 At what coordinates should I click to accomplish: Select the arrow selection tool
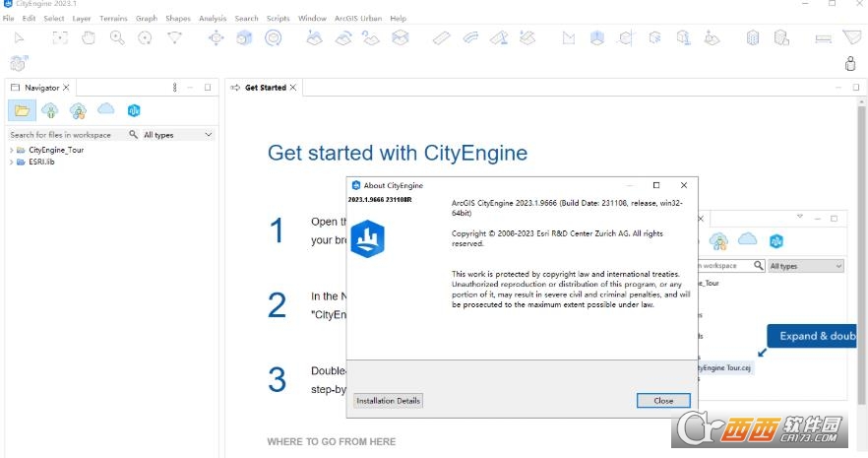tap(20, 37)
